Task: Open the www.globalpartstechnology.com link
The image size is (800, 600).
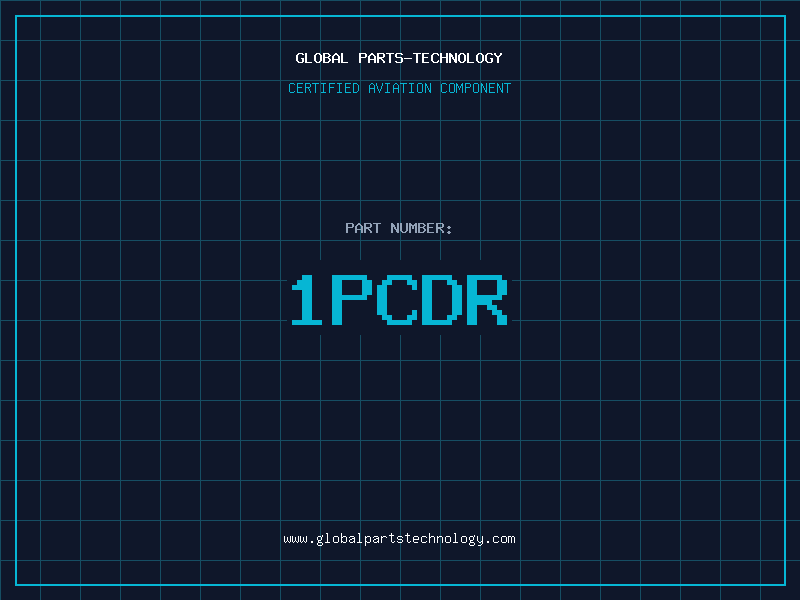Action: 399,539
